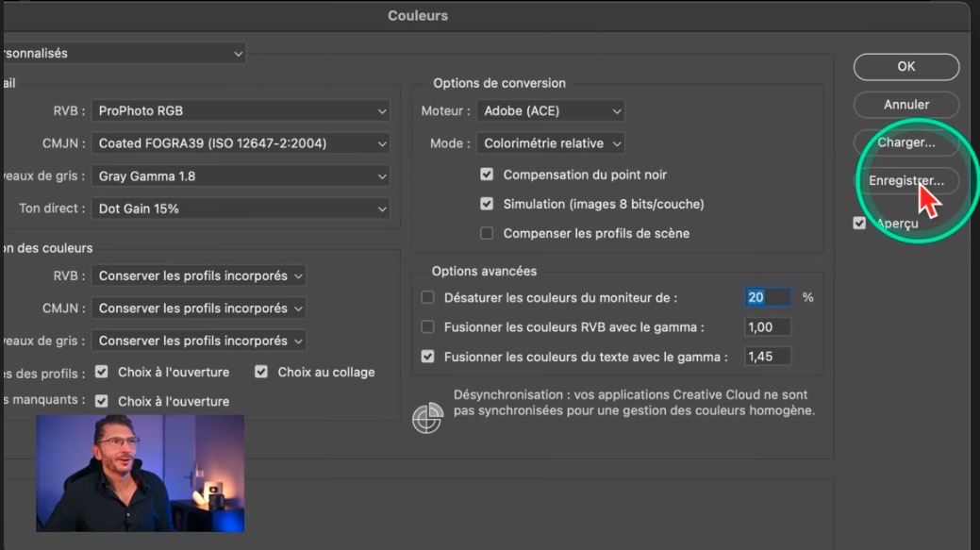The height and width of the screenshot is (550, 980).
Task: Click Charger... to load settings
Action: (x=905, y=142)
